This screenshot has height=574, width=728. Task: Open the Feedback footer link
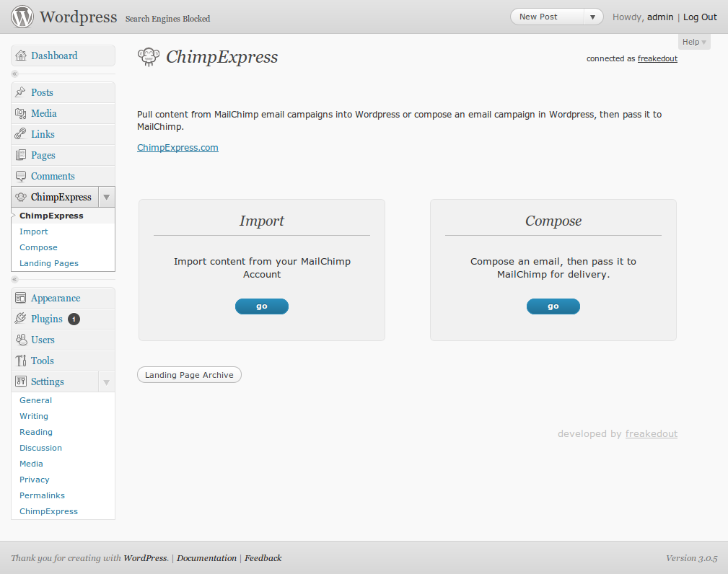point(263,557)
